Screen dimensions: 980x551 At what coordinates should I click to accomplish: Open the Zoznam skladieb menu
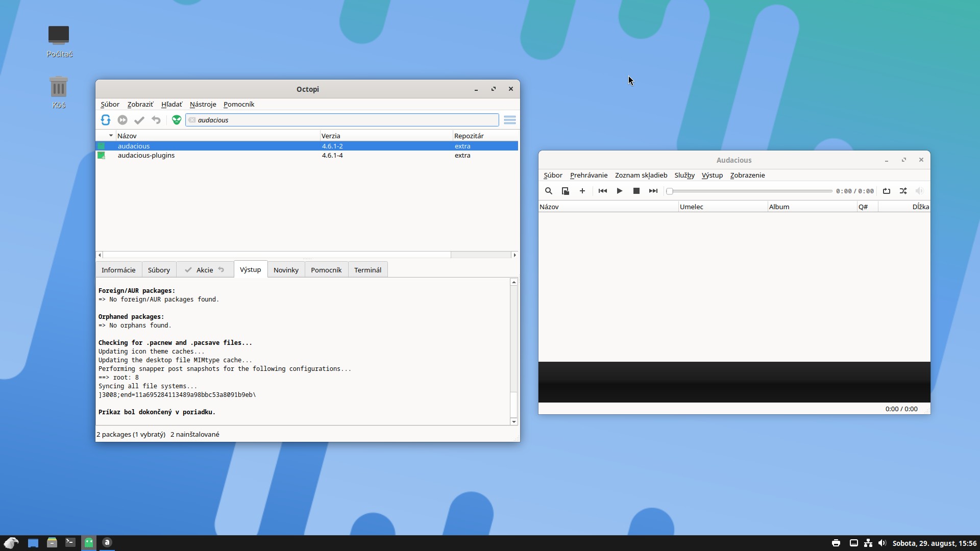click(x=641, y=175)
